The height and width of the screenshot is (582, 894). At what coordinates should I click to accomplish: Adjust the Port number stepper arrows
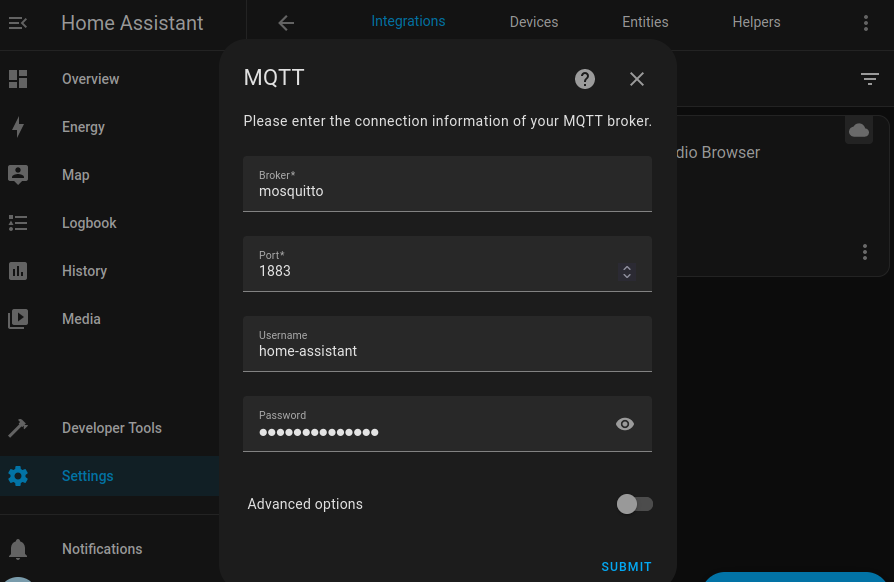(627, 272)
